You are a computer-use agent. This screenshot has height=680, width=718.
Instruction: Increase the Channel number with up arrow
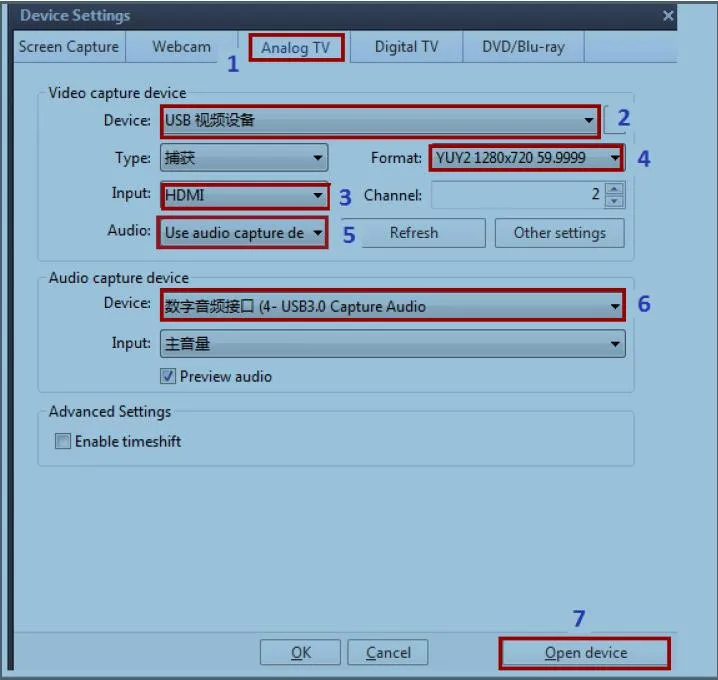[x=614, y=189]
